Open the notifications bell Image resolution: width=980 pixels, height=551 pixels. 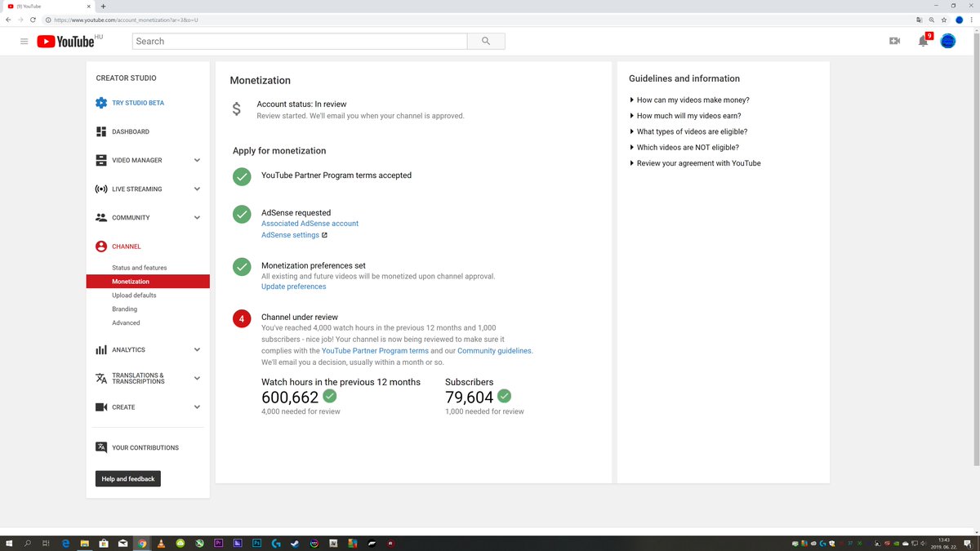click(923, 41)
